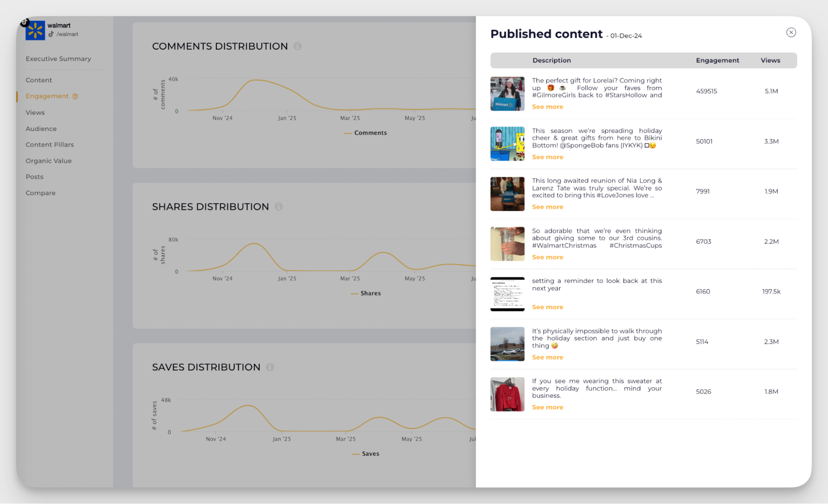Open the Compare section

[41, 193]
